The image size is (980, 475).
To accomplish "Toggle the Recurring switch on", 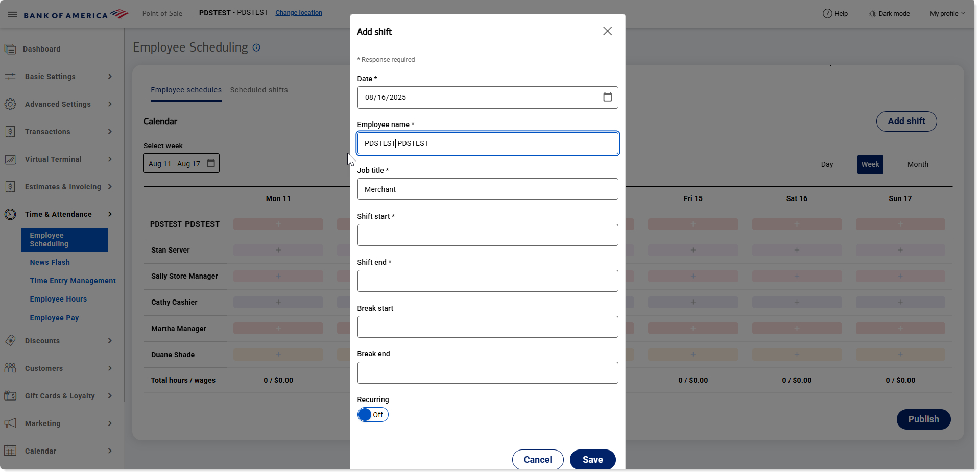I will point(373,415).
